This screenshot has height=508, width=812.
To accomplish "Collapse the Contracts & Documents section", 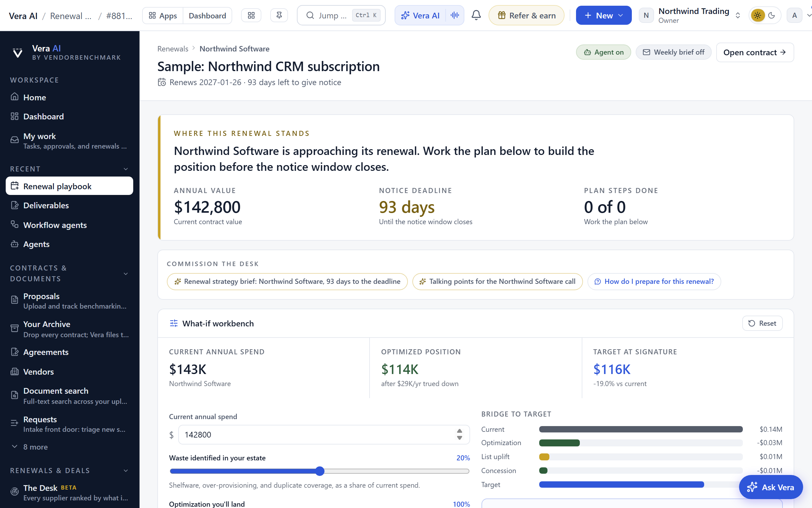I will coord(126,273).
